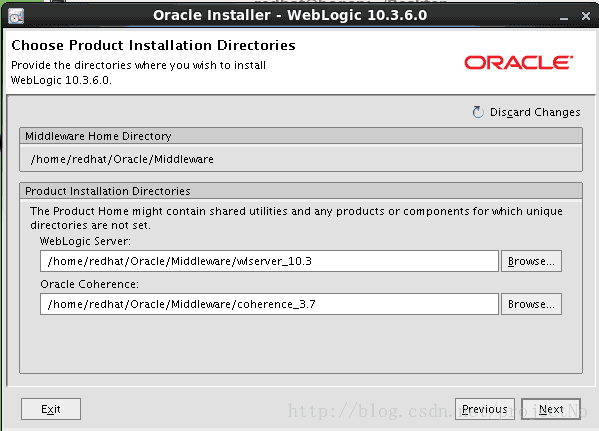Click the Oracle Coherence: label
The width and height of the screenshot is (599, 431).
pyautogui.click(x=89, y=284)
